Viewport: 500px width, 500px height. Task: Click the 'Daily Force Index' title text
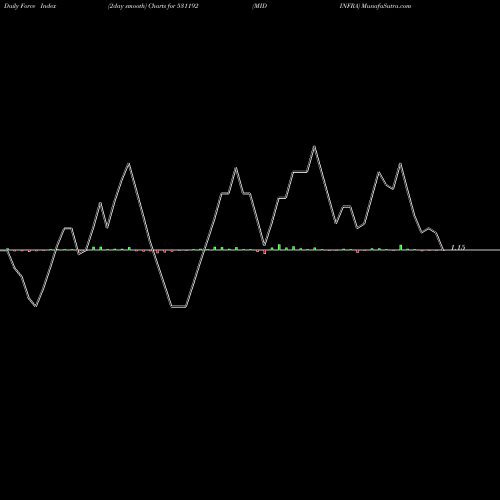pyautogui.click(x=30, y=6)
